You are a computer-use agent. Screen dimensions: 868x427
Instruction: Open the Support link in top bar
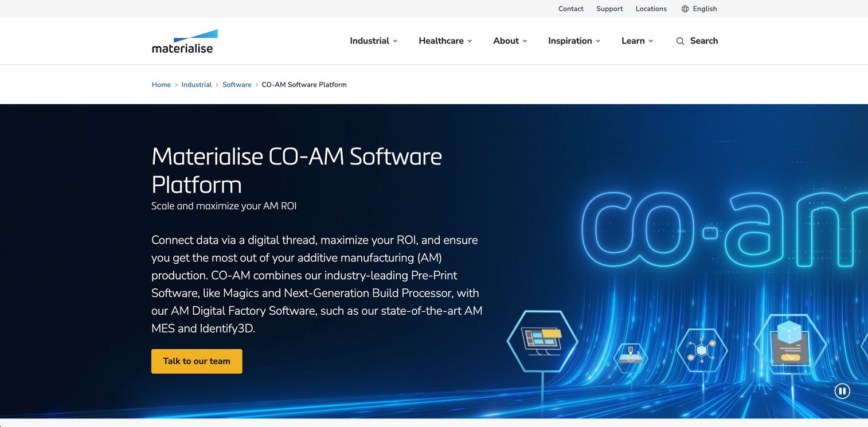click(x=609, y=9)
